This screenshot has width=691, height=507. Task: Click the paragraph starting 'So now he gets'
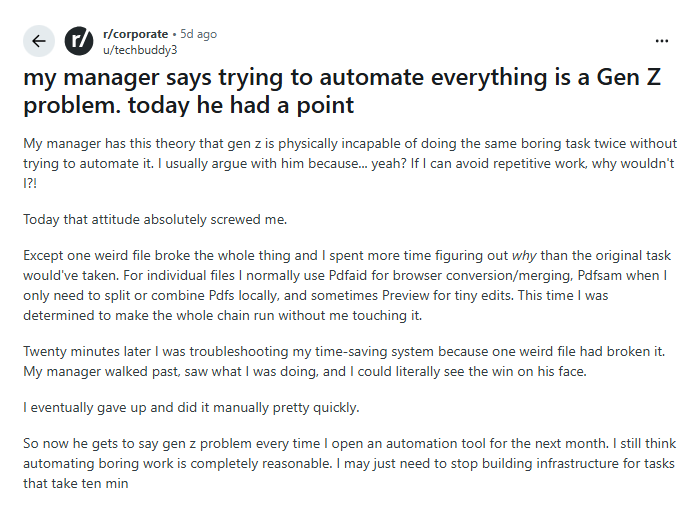coord(349,463)
